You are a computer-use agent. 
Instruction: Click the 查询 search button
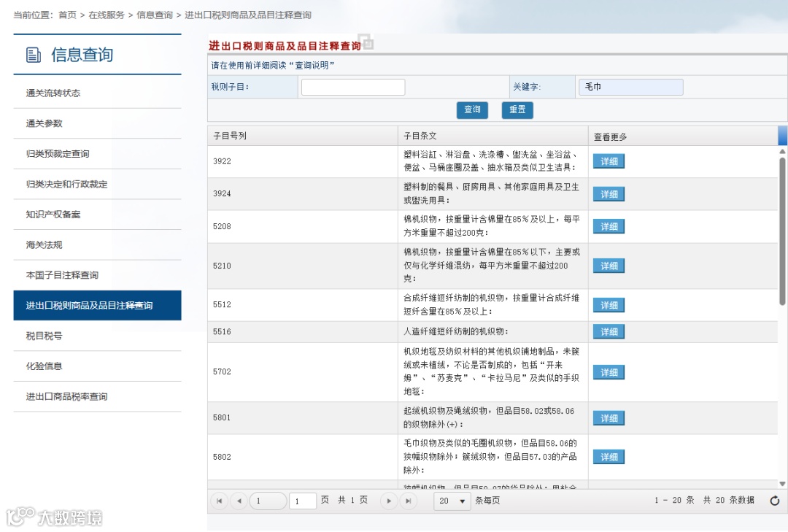coord(472,109)
